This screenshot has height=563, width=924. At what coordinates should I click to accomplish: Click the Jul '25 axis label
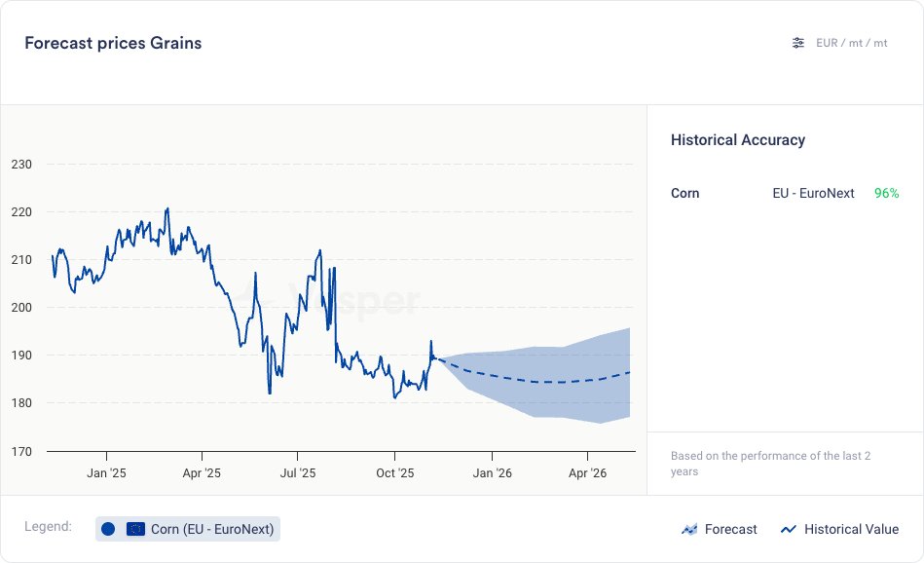(x=298, y=473)
